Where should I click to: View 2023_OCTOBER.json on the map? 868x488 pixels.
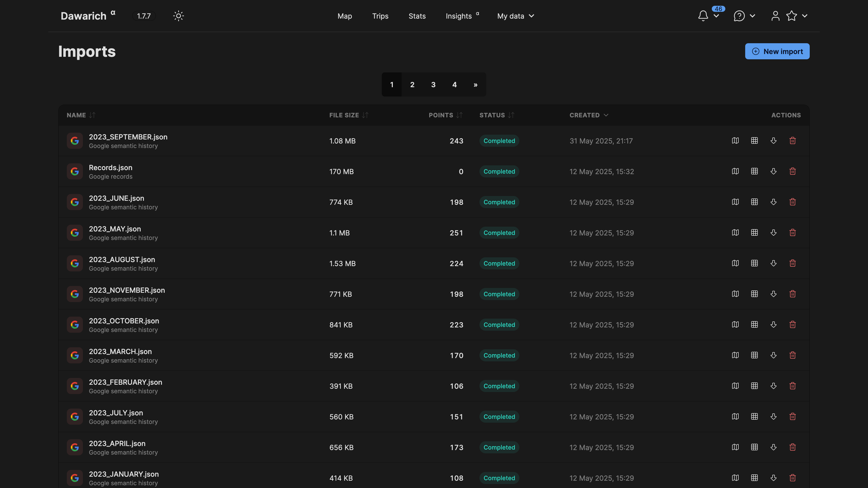click(x=735, y=325)
